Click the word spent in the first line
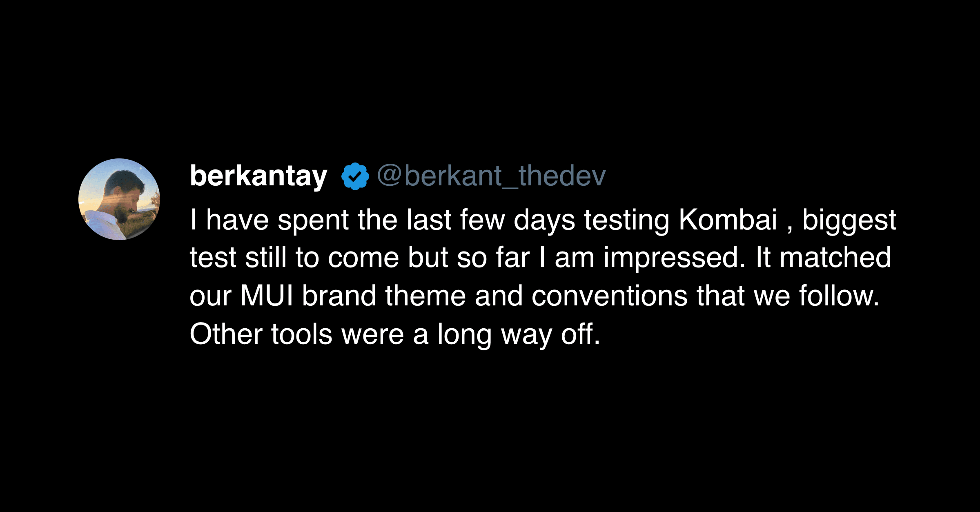Screen dimensions: 980x512 (x=313, y=221)
